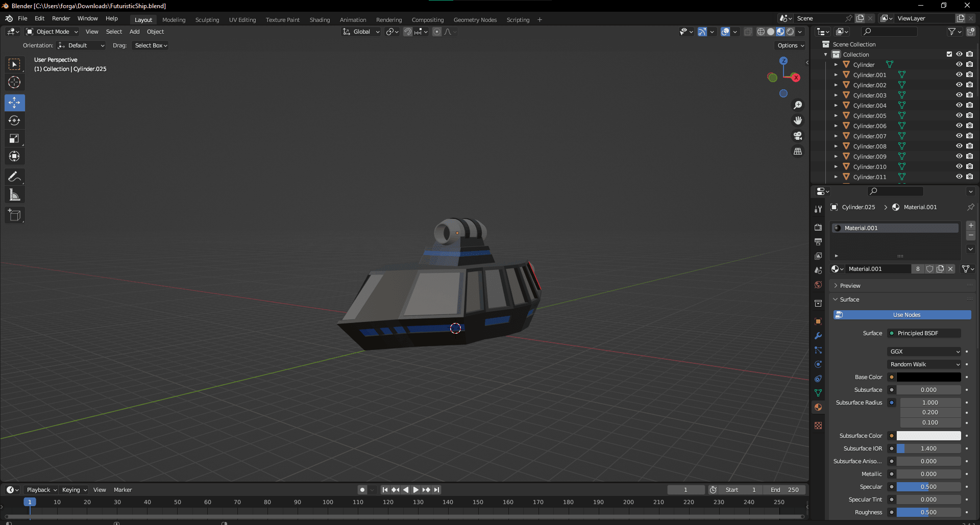980x525 pixels.
Task: Disable Cylinder.007 in renders
Action: point(969,136)
